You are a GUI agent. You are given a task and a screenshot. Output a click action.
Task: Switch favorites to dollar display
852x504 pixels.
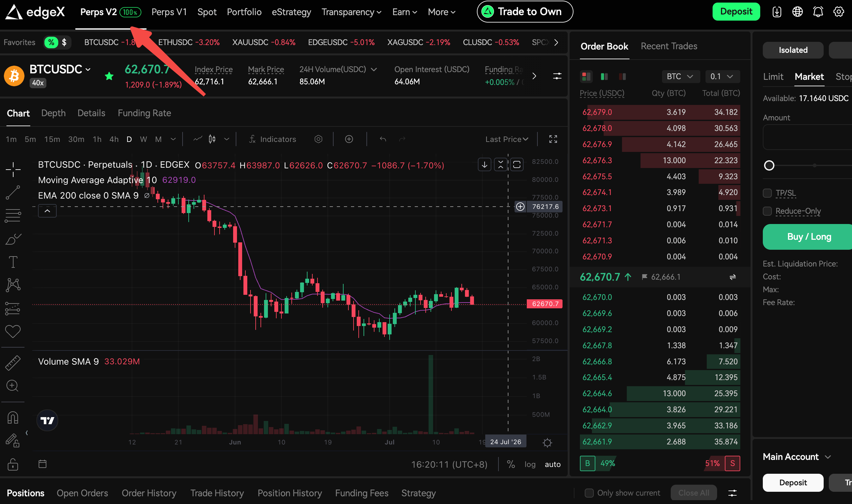click(64, 42)
